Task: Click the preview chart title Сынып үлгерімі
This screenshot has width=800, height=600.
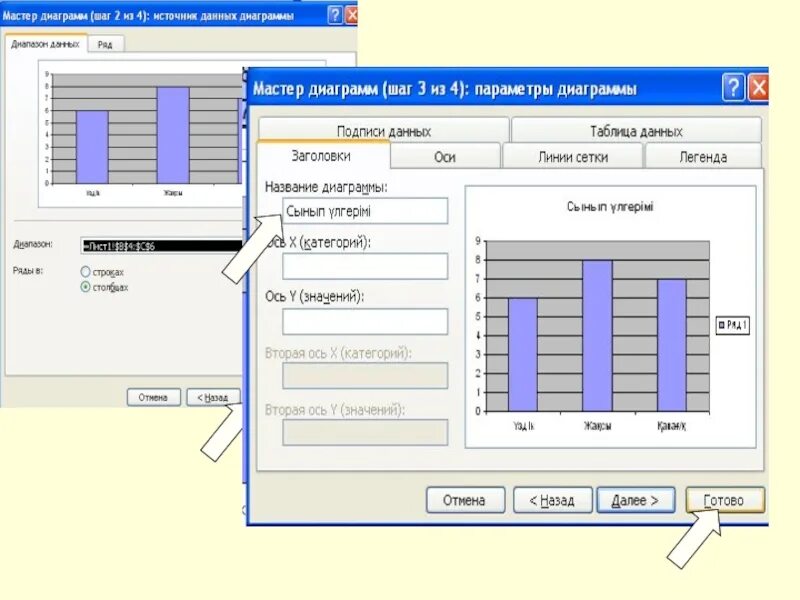Action: point(610,207)
